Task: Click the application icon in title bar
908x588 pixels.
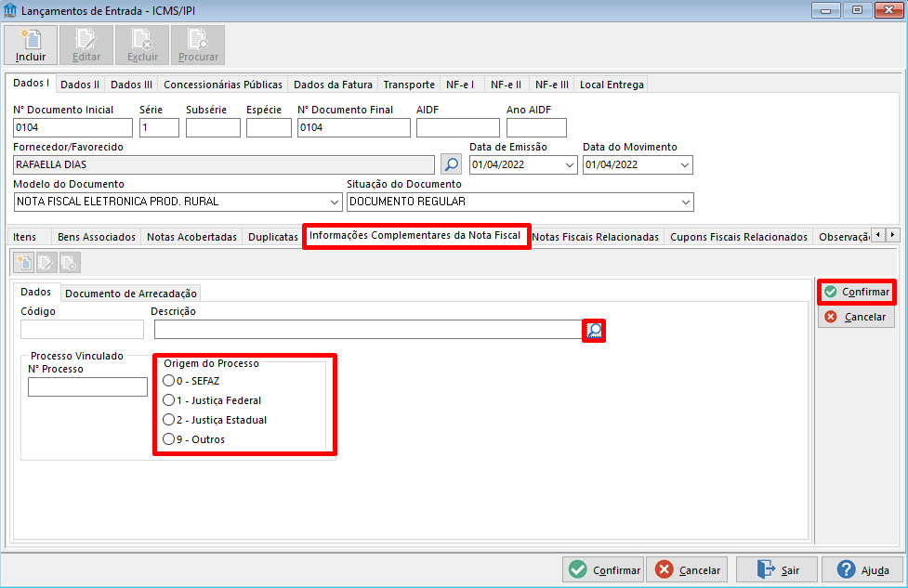Action: pyautogui.click(x=10, y=10)
